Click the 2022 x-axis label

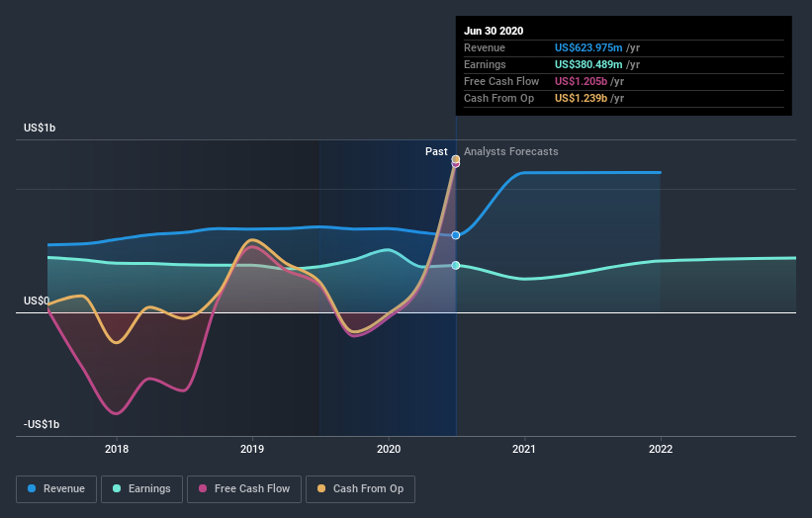(661, 449)
